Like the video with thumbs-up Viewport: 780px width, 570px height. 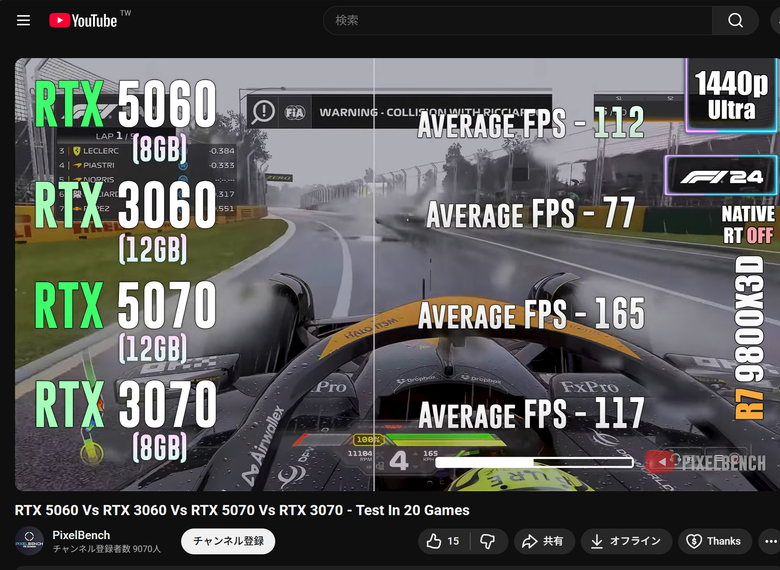[443, 541]
